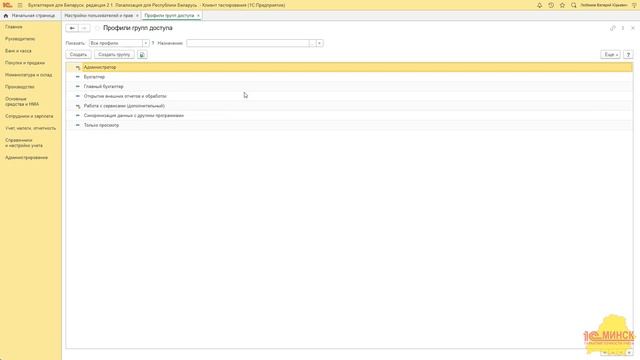Click the icon beside Администратор row

tap(78, 67)
